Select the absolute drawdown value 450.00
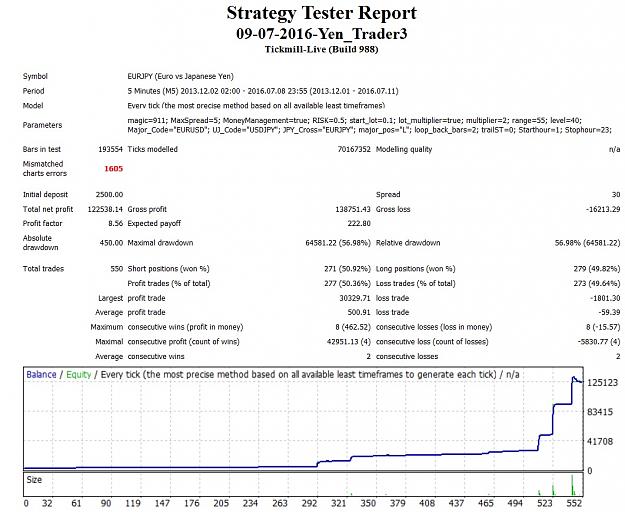 pyautogui.click(x=111, y=243)
